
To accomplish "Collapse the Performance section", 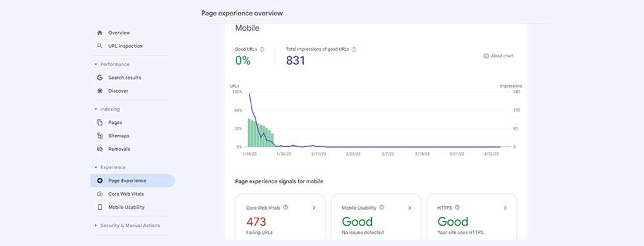I will click(x=96, y=64).
